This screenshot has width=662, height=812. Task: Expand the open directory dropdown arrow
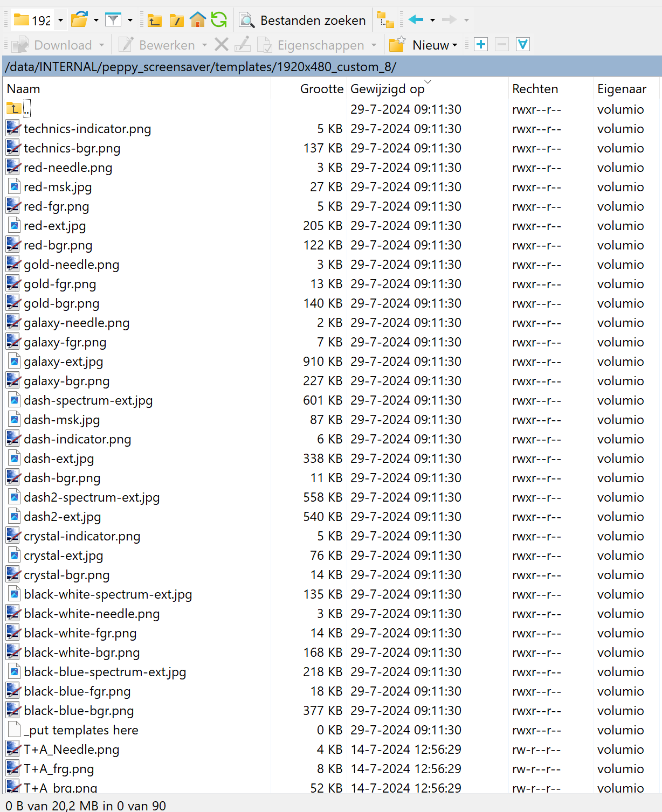coord(96,20)
